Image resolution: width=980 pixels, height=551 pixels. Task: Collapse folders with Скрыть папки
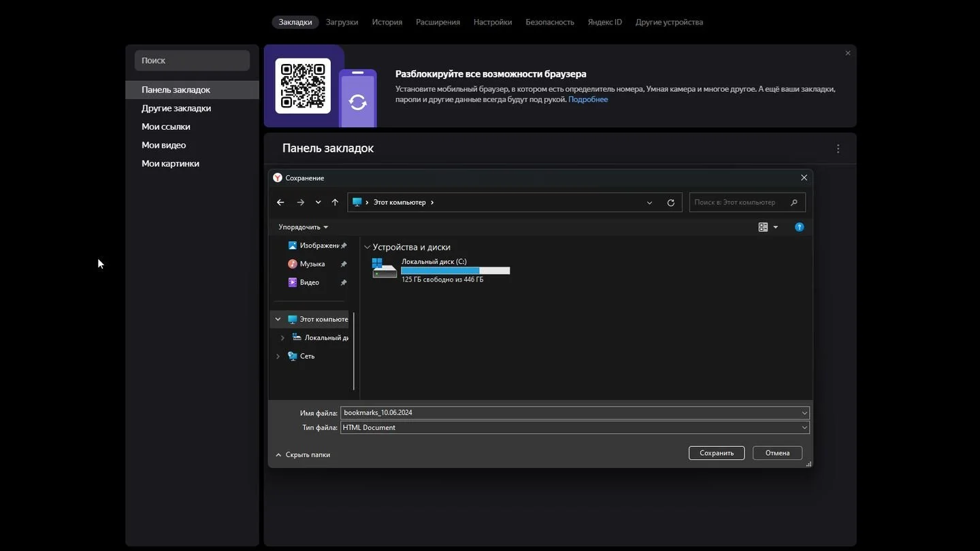(303, 454)
